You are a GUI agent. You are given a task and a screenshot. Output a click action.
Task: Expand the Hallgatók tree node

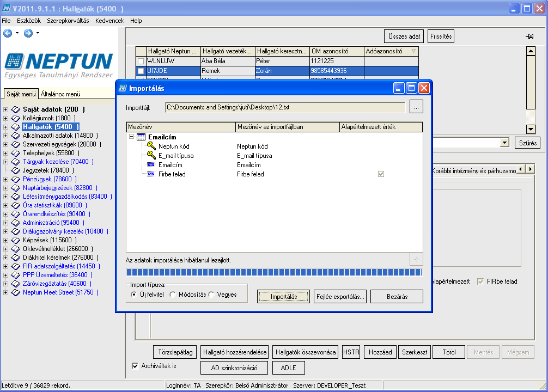5,127
